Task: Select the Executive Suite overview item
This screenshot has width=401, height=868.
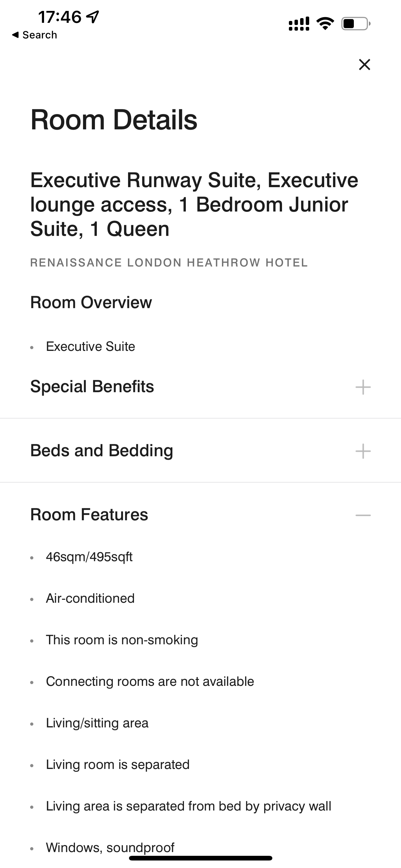Action: (x=90, y=347)
